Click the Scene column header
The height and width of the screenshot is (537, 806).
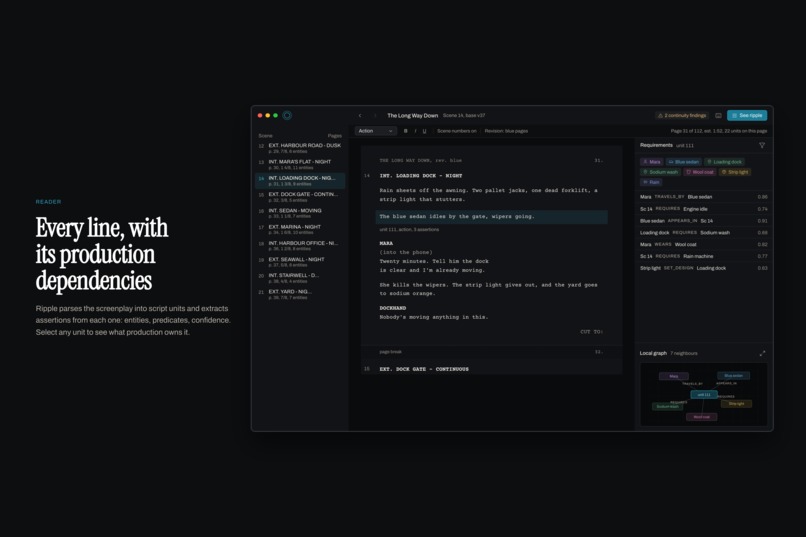265,136
